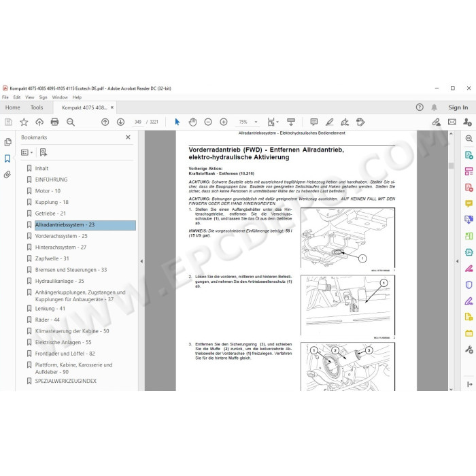Image resolution: width=476 pixels, height=476 pixels.
Task: Add a sticky note comment
Action: tap(314, 122)
